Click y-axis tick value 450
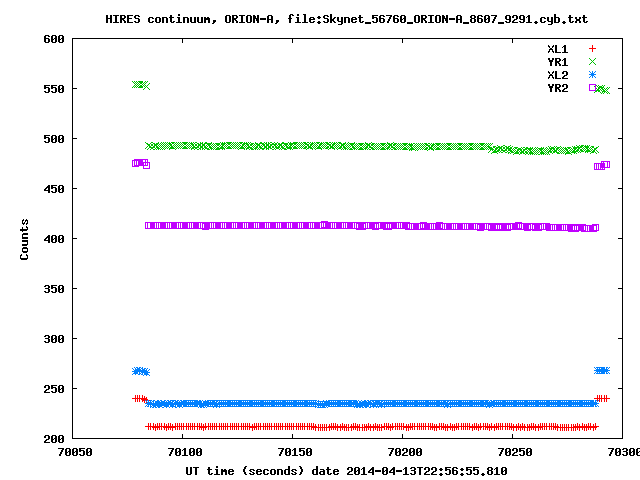 54,189
